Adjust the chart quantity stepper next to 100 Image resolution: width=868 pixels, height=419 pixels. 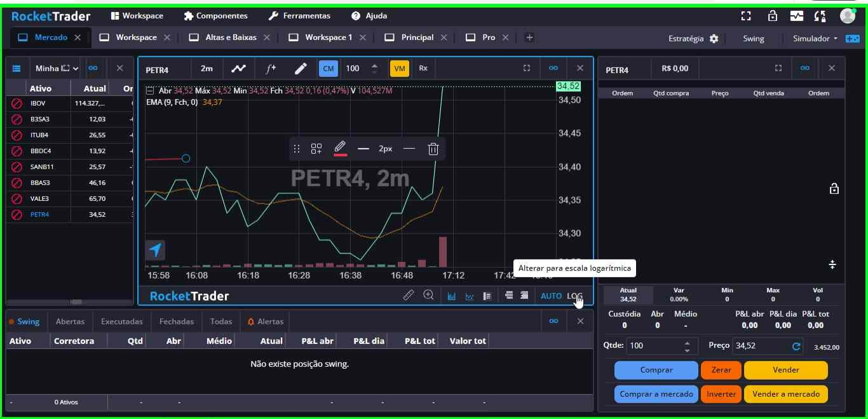click(x=374, y=68)
